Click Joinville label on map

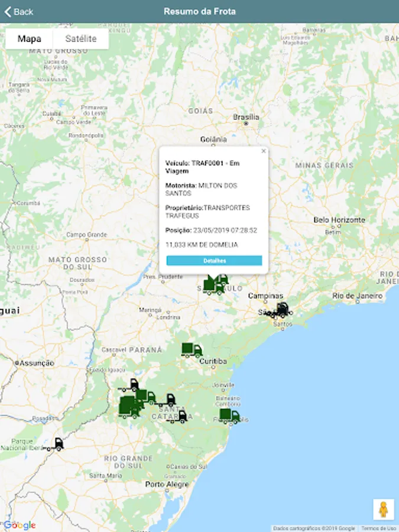(223, 385)
